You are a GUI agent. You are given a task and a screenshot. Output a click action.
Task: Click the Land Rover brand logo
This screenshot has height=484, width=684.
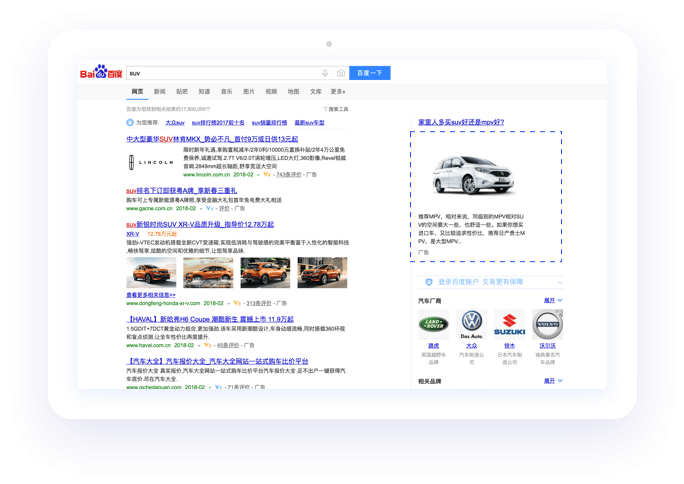tap(433, 323)
